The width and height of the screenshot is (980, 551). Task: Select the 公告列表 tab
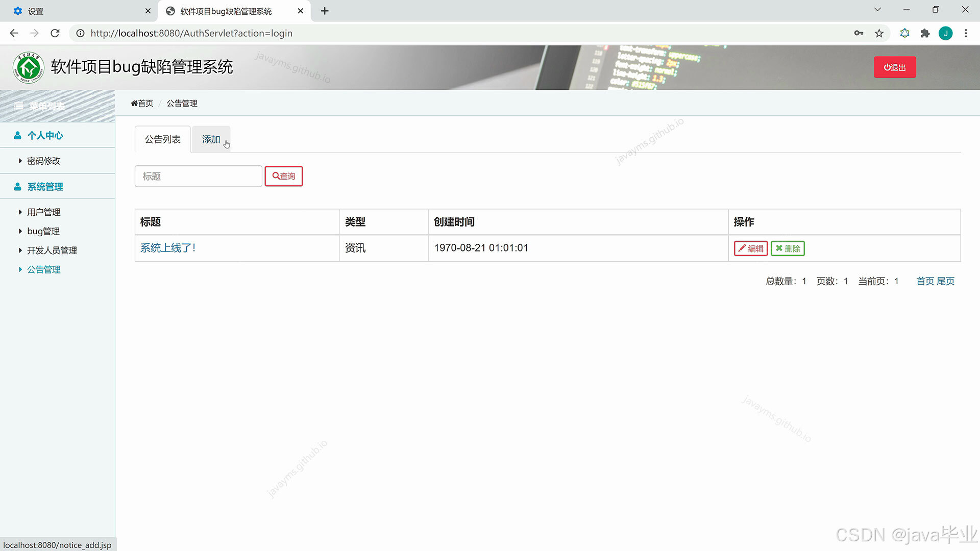(162, 139)
